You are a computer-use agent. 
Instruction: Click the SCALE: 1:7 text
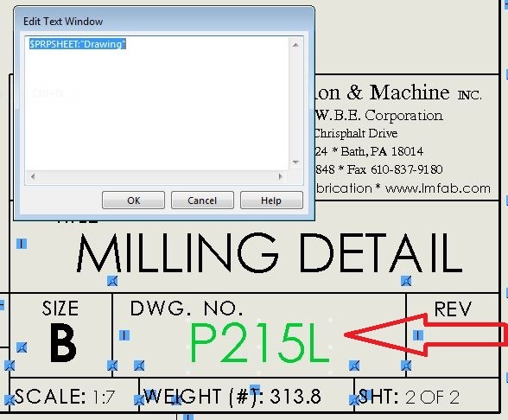(65, 397)
